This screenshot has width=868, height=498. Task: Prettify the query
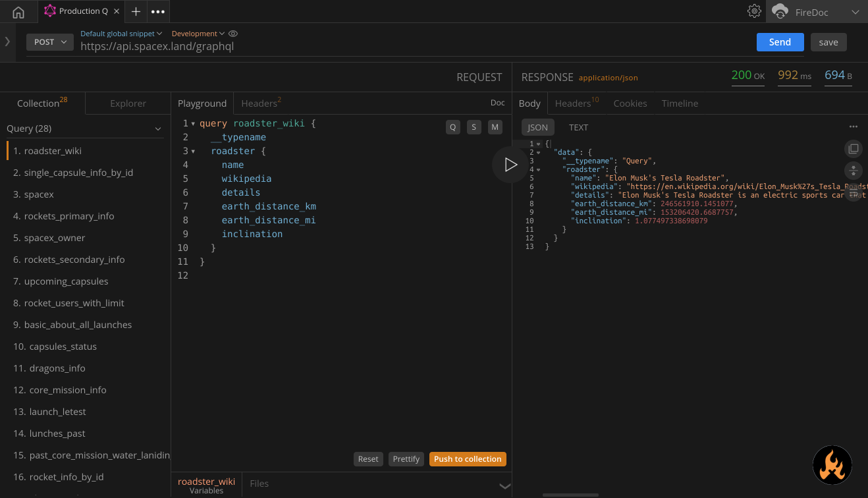tap(406, 459)
